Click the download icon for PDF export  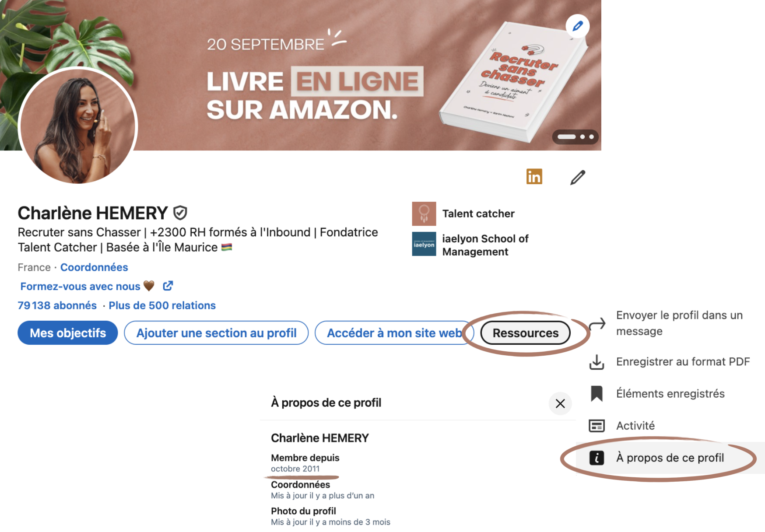[597, 362]
